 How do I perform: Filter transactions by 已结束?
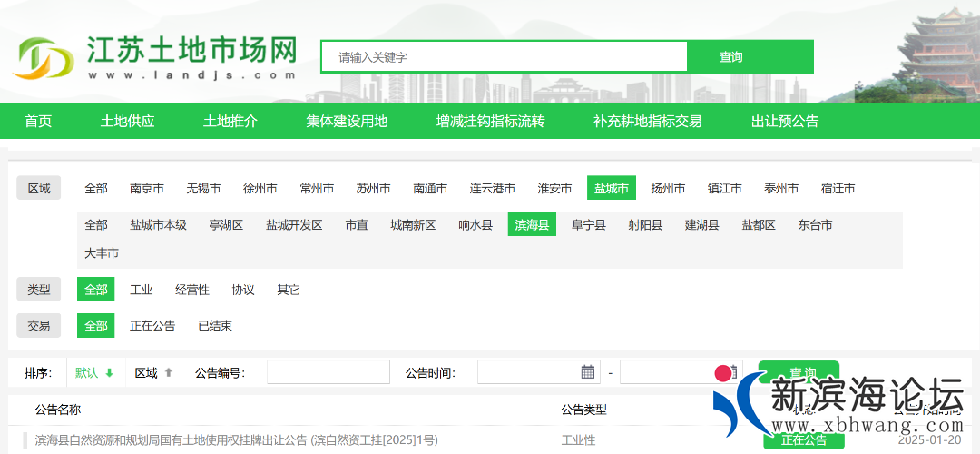(215, 326)
